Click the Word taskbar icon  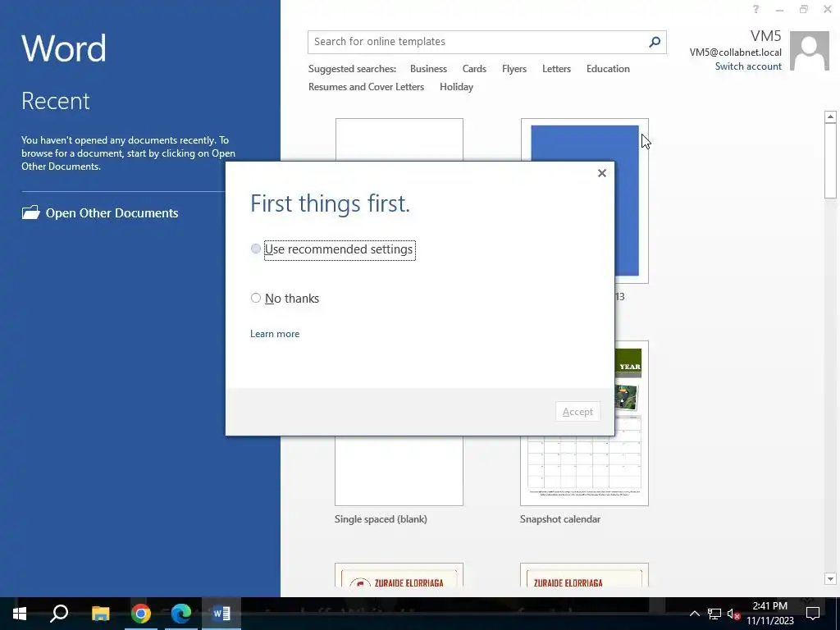[221, 614]
